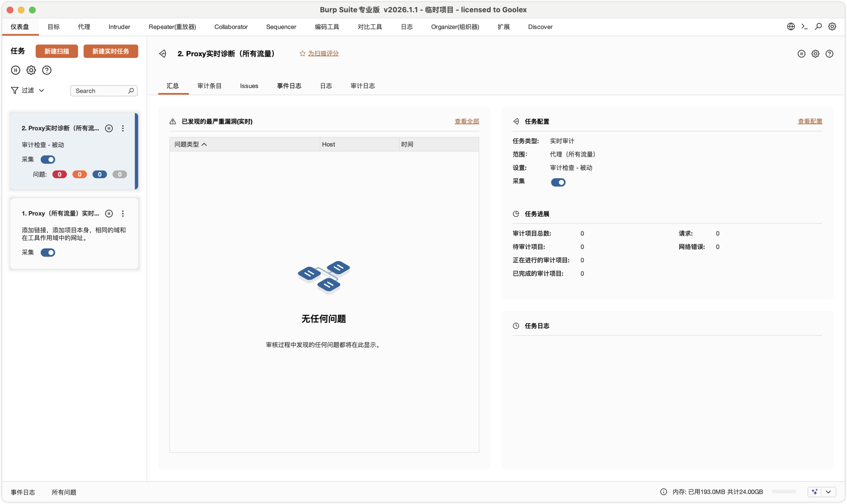Toggle 采集 switch on task 1 card

click(48, 252)
